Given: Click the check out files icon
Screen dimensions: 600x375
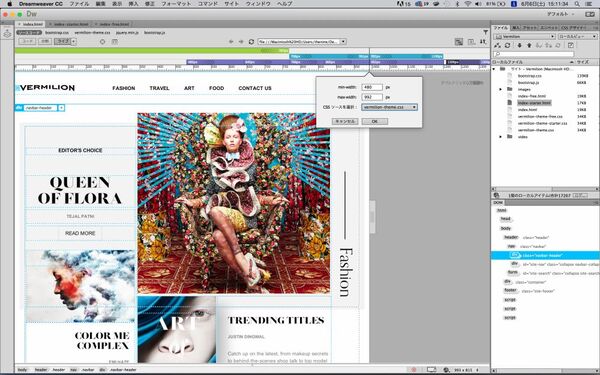Looking at the screenshot, I should [x=539, y=45].
